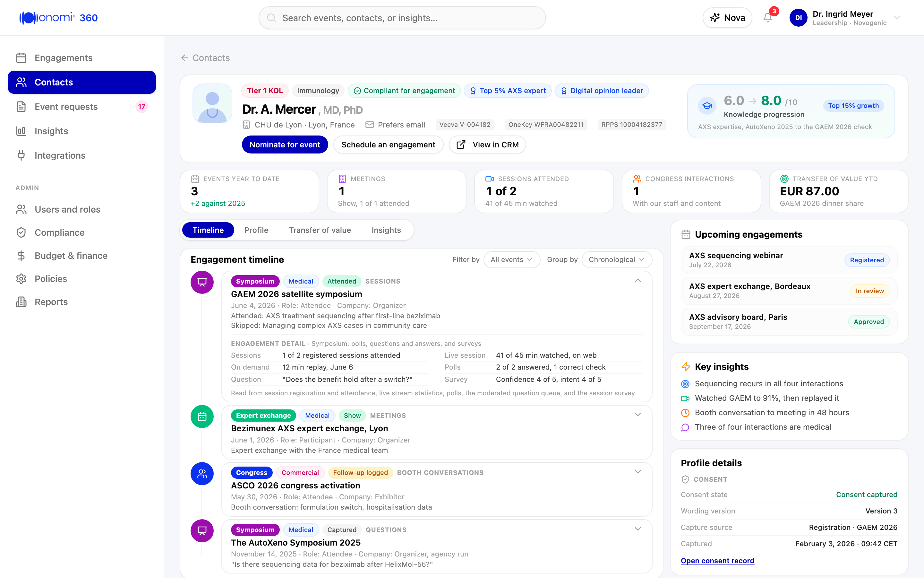The image size is (924, 578).
Task: Open the notifications bell
Action: coord(767,18)
